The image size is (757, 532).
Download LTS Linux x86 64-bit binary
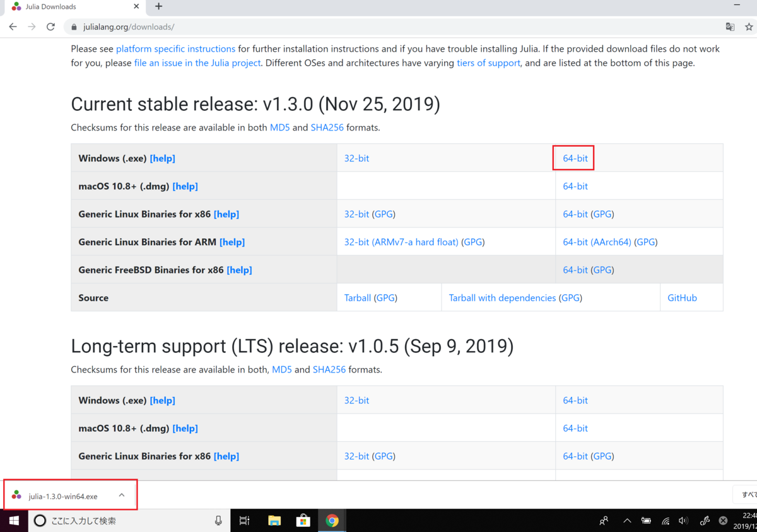coord(575,456)
